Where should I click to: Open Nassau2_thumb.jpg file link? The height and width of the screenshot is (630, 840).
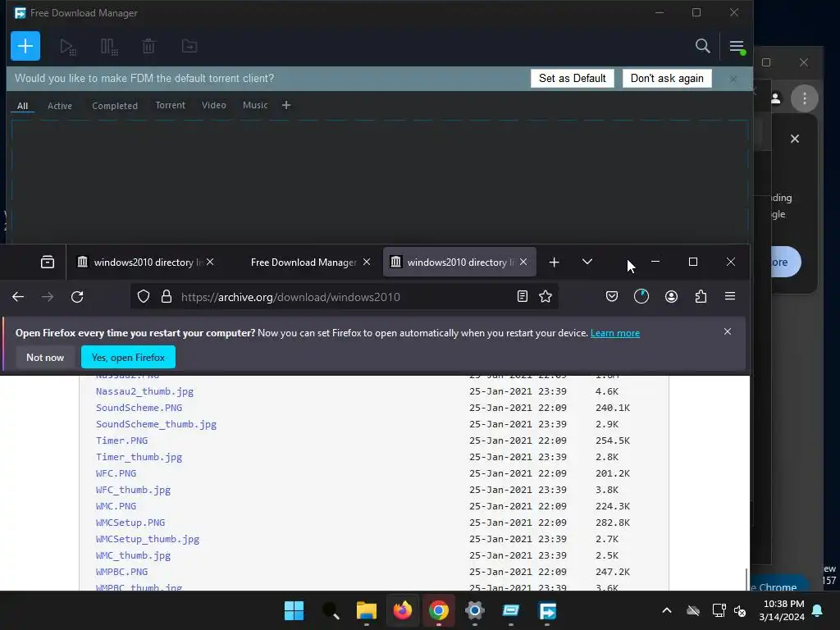[144, 391]
